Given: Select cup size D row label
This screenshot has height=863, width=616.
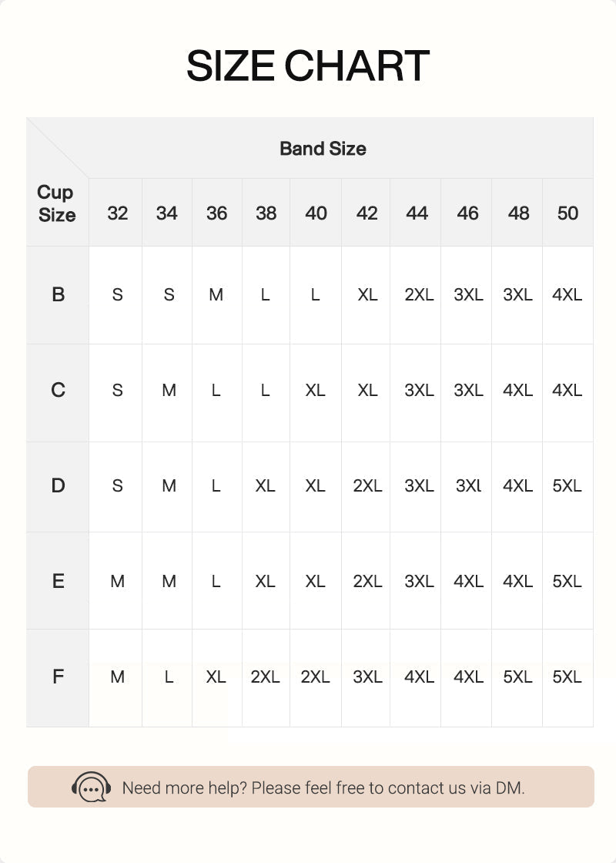Looking at the screenshot, I should [58, 485].
